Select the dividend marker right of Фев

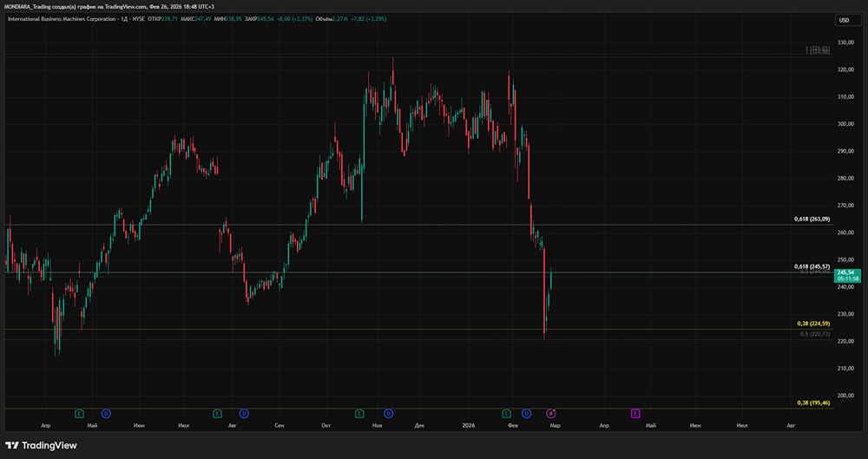pyautogui.click(x=527, y=413)
